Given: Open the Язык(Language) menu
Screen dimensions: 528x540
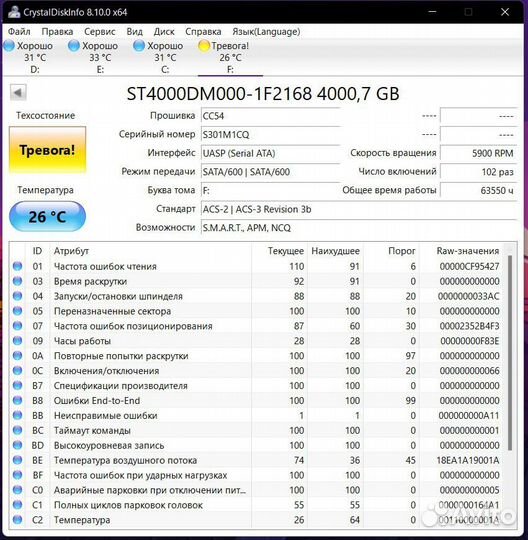Looking at the screenshot, I should coord(266,32).
